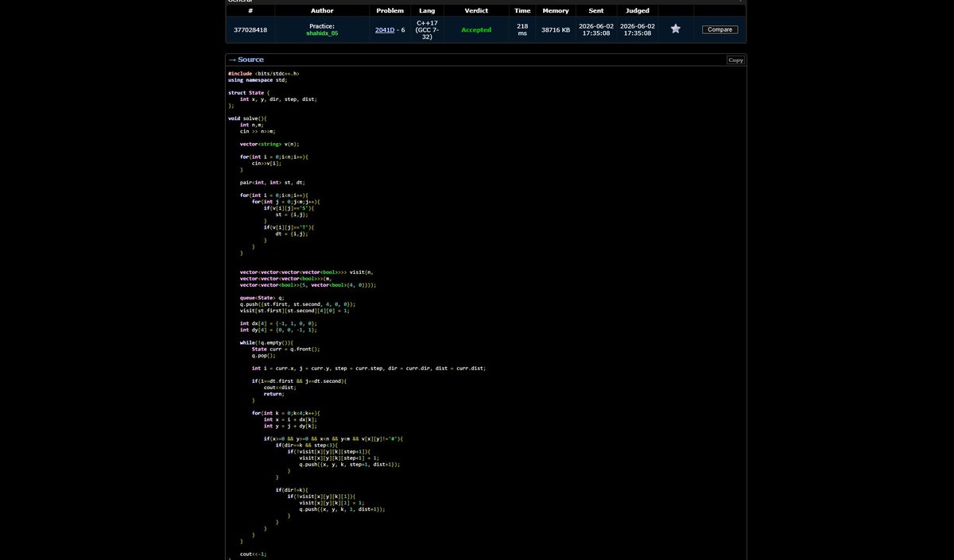Click the 'while(!q.empty()){' code line

tap(266, 342)
